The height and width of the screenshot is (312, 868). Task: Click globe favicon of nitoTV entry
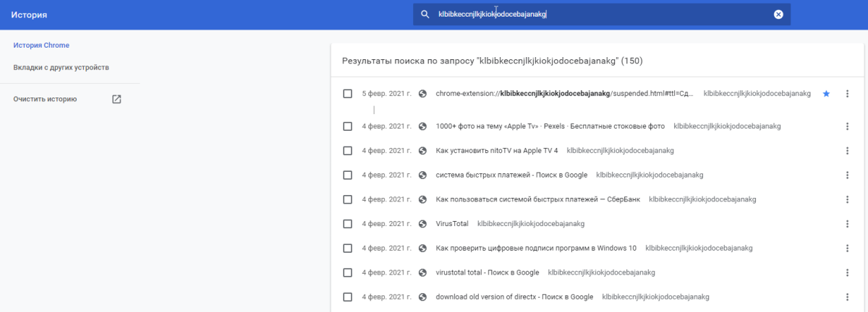pos(422,151)
